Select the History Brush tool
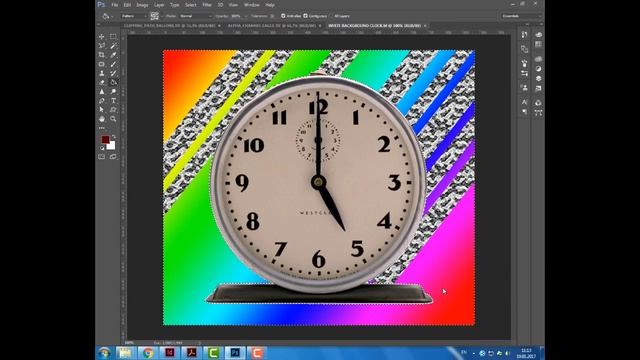Screen dimensions: 640x360 point(113,73)
